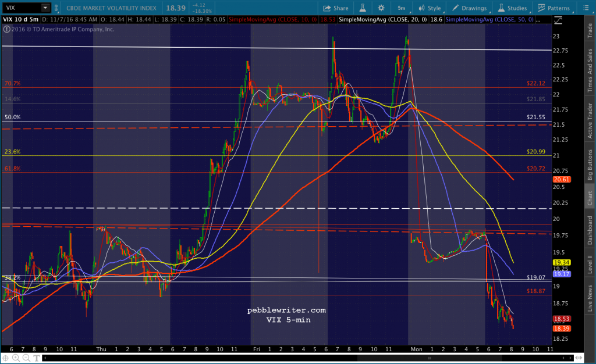Select the SimpleMovingAvg (CLOSE, 10, 0) study label

[272, 19]
